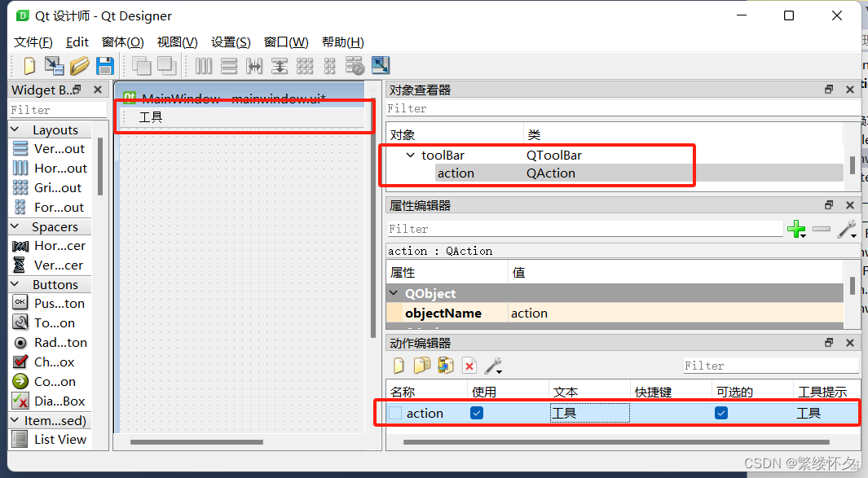
Task: Toggle the 可选的 checkbox for action
Action: point(720,413)
